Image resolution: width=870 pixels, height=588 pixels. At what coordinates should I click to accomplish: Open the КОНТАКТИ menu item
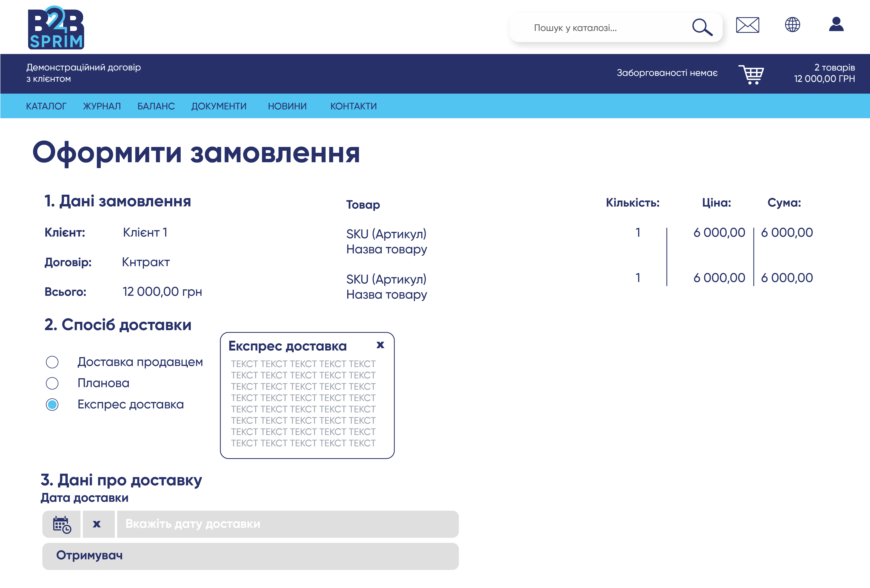pos(353,106)
